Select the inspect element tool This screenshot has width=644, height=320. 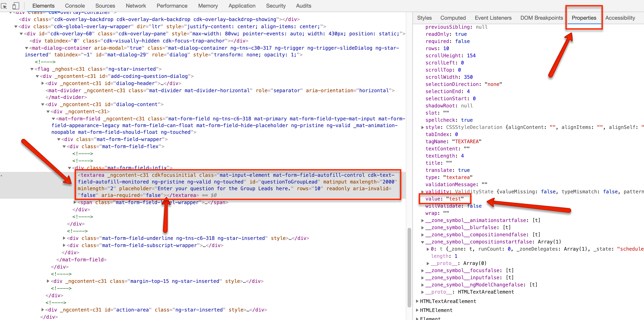(x=4, y=6)
